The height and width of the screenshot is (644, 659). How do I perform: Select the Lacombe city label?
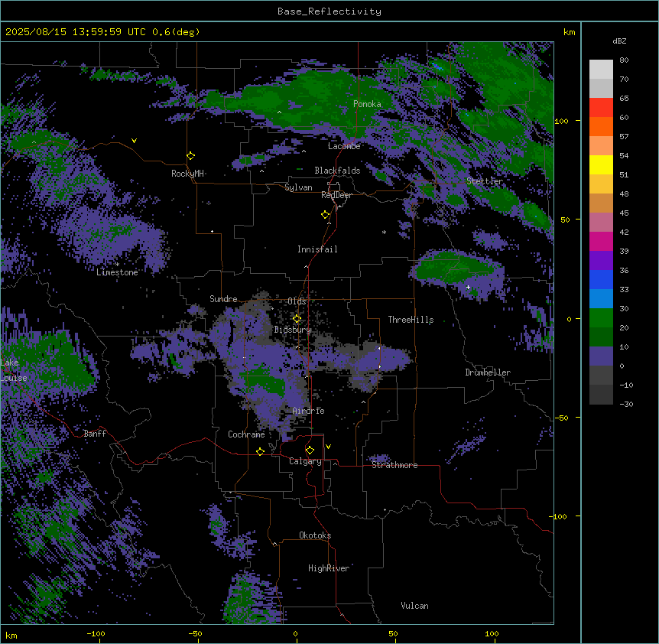coord(344,146)
